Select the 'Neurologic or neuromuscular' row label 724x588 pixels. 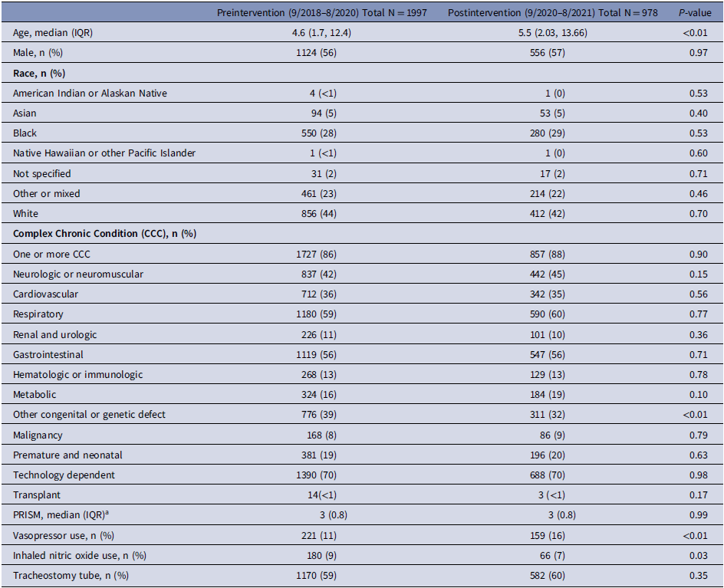pos(77,274)
